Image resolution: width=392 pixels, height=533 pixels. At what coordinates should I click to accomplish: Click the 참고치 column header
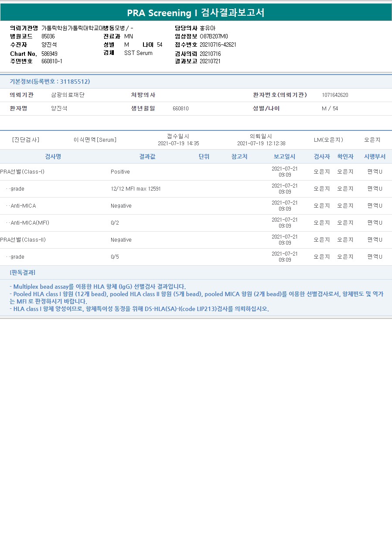click(239, 156)
